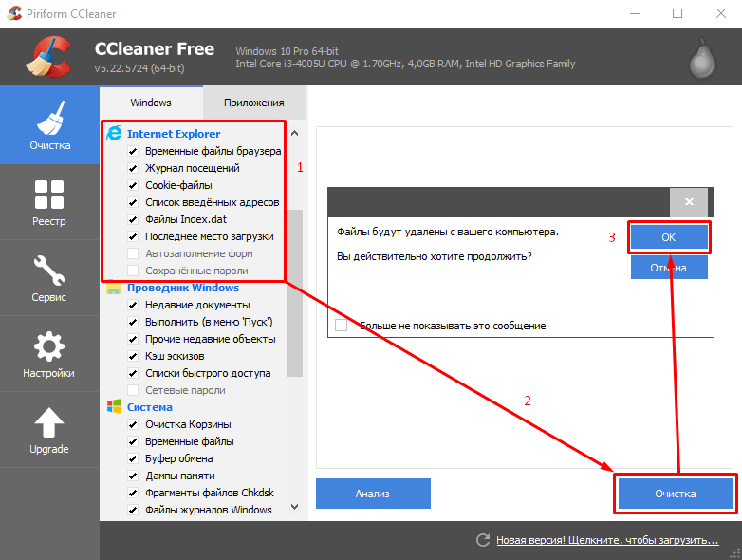Click the refresh icon beside new version link
Viewport: 742px width, 560px height.
click(x=483, y=540)
